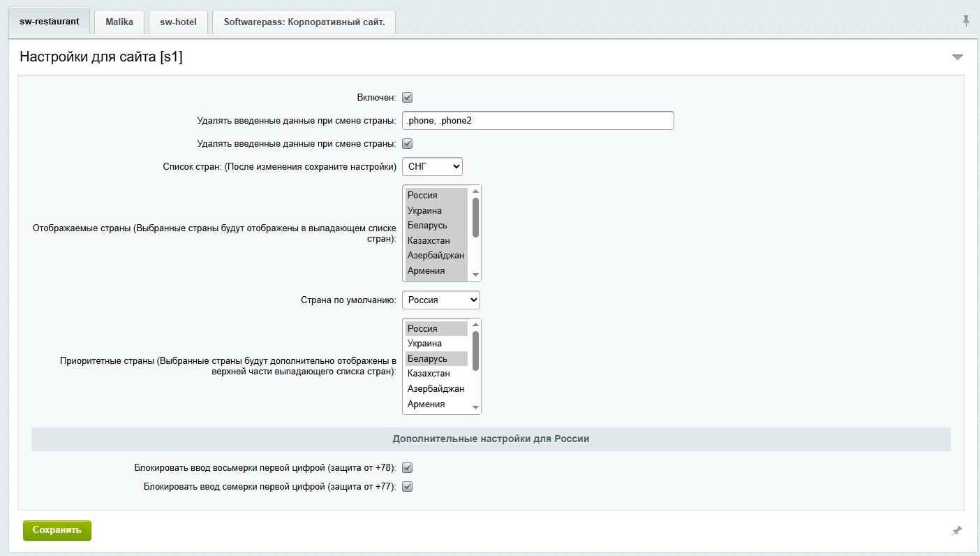Select Казахстан in the priority countries list

[429, 374]
